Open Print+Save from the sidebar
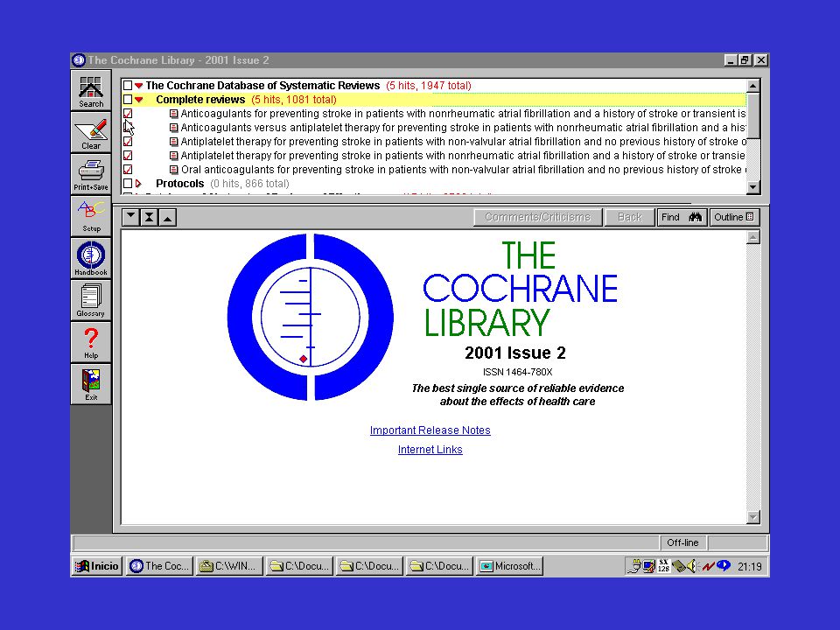The height and width of the screenshot is (630, 840). coord(91,174)
